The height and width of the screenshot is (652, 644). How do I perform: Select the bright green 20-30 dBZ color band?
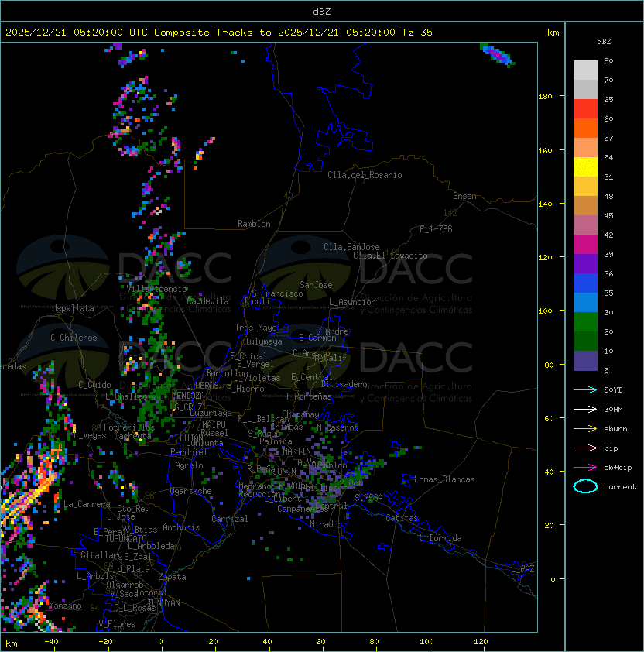pos(585,322)
